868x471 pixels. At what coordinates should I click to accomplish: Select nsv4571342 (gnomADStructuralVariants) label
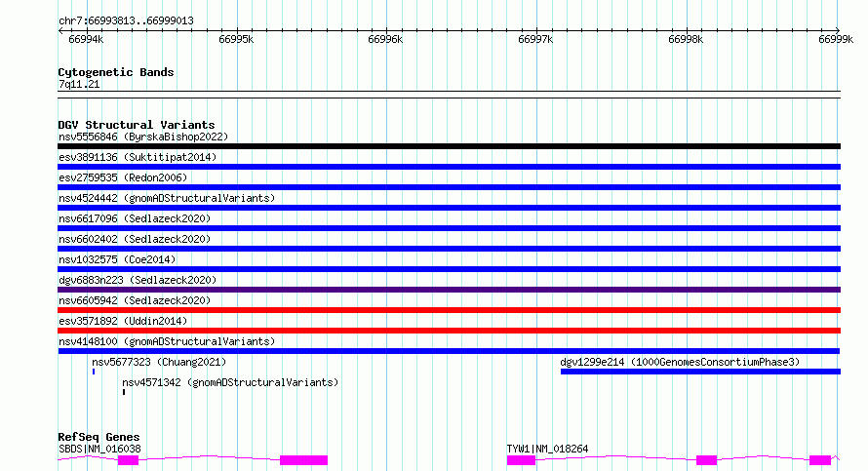230,382
